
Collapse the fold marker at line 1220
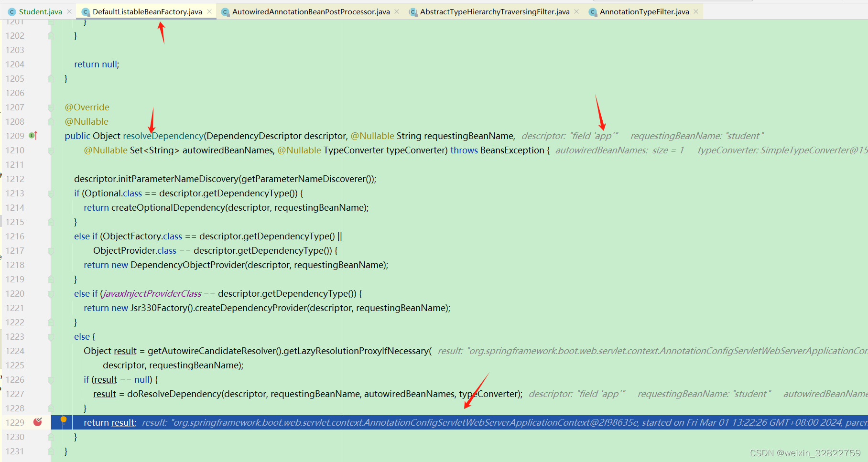pos(51,294)
